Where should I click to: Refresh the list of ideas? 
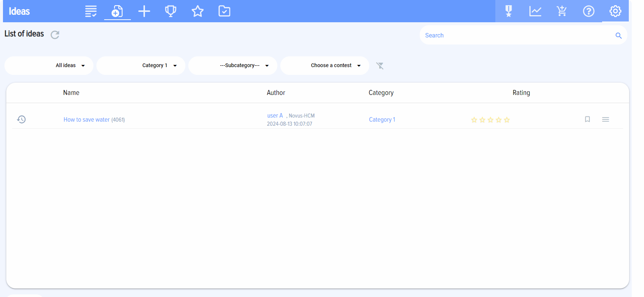point(55,35)
